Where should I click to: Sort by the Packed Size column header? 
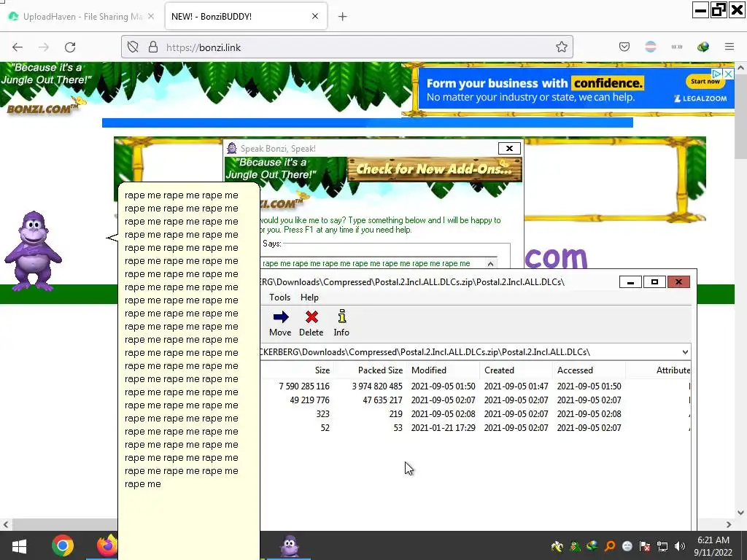coord(370,370)
